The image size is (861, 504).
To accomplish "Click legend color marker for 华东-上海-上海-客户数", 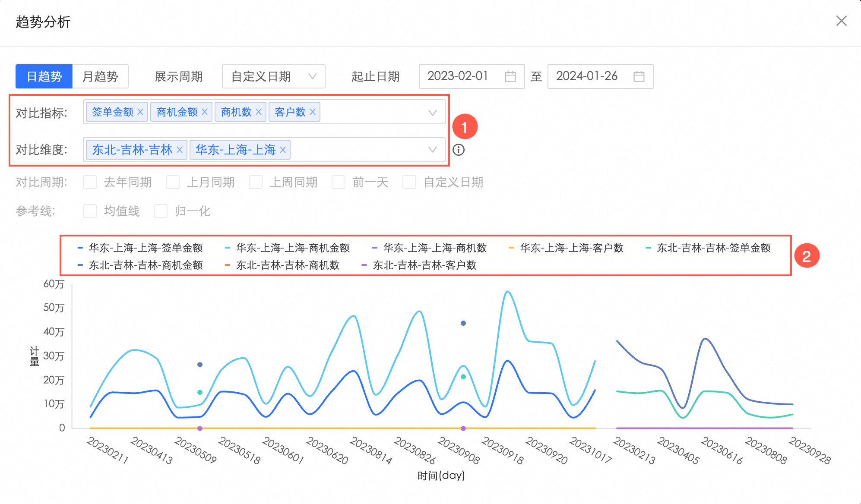I will coord(511,248).
